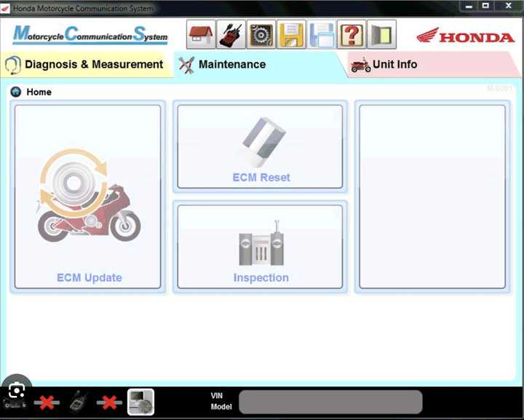Image resolution: width=524 pixels, height=420 pixels.
Task: Open the ECM Reset tile
Action: pyautogui.click(x=260, y=147)
